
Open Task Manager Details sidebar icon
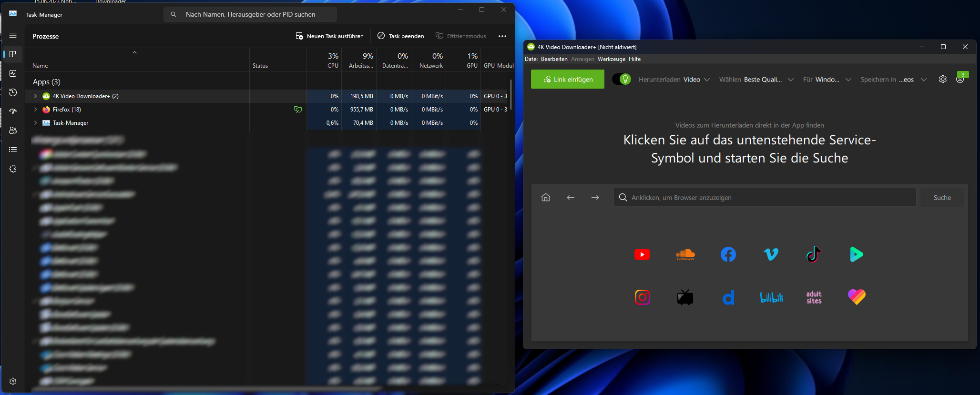[13, 150]
